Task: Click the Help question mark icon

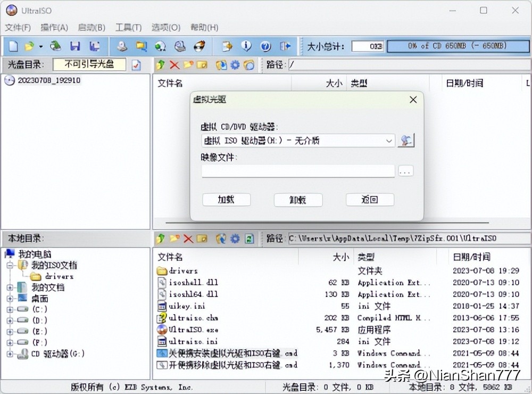Action: pos(265,46)
